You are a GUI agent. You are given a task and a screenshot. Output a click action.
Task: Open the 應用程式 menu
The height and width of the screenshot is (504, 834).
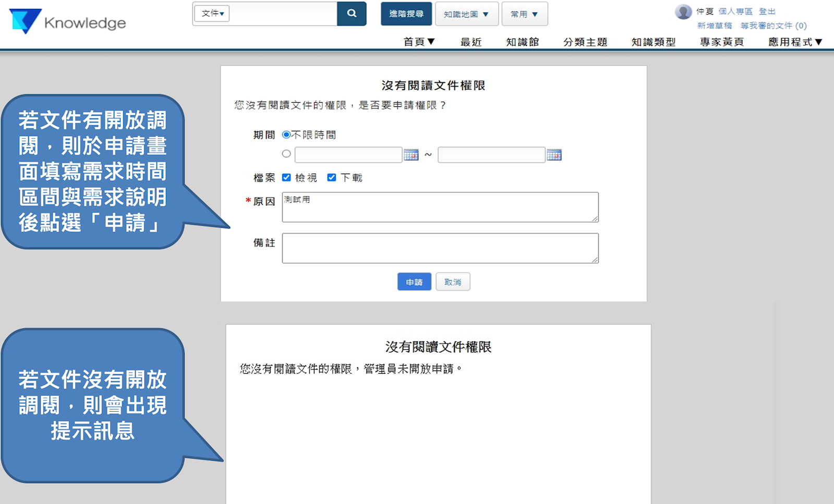795,42
